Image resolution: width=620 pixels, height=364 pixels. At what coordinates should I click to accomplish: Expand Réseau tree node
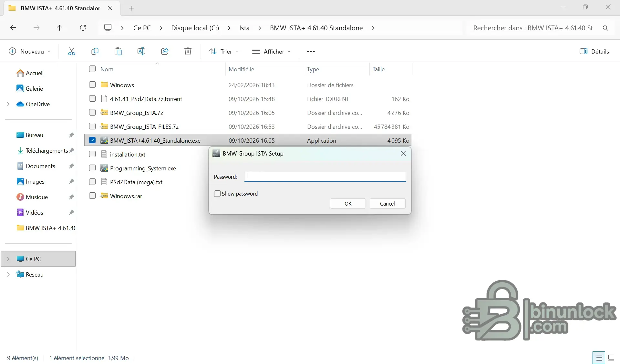(x=8, y=274)
